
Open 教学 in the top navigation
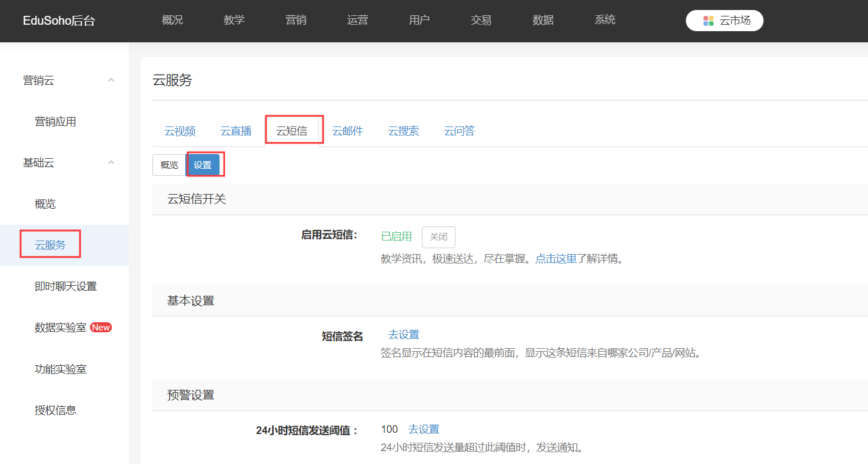coord(234,20)
